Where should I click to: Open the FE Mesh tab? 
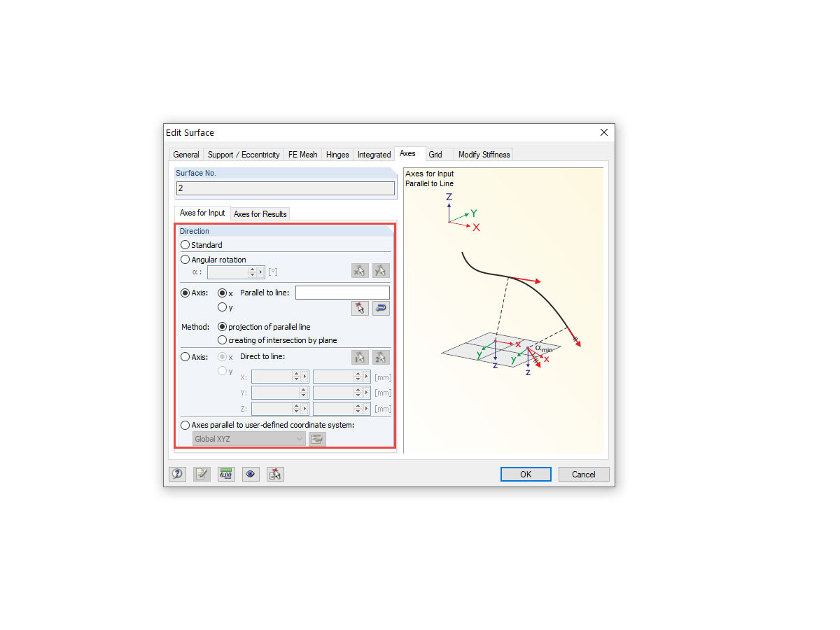[302, 155]
